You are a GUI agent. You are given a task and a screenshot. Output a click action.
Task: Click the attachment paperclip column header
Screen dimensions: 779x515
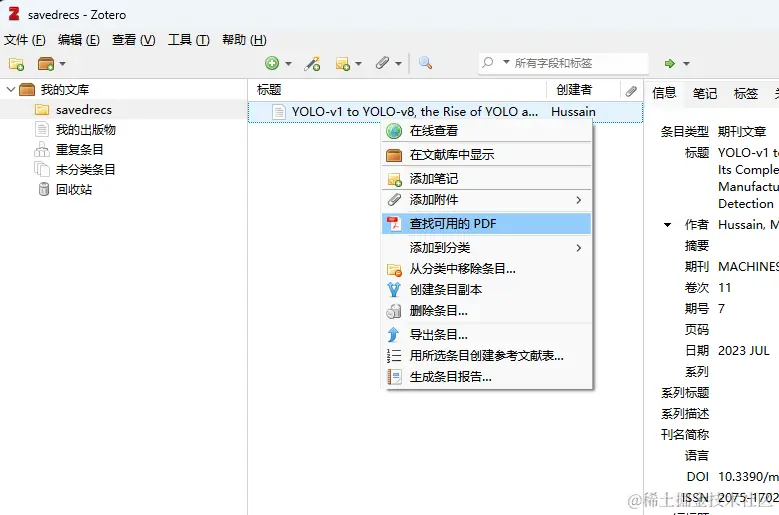[x=631, y=90]
